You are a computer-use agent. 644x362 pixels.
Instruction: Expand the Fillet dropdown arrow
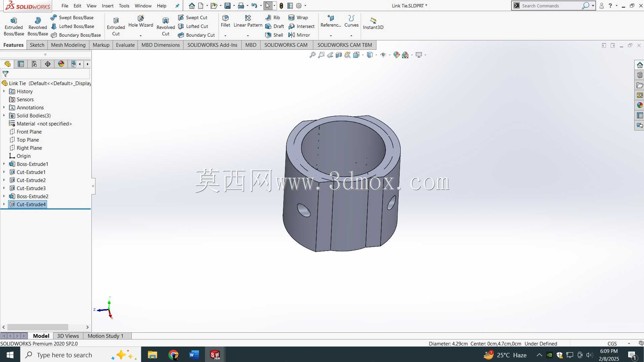tap(226, 35)
